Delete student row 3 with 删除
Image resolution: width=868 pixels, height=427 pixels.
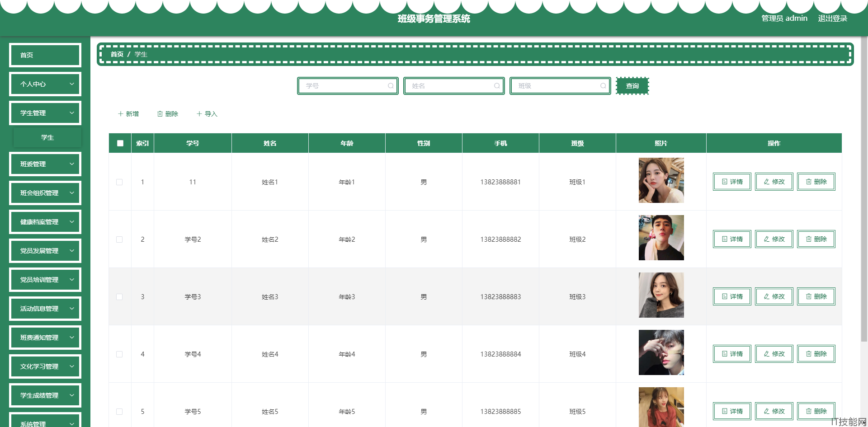coord(816,296)
